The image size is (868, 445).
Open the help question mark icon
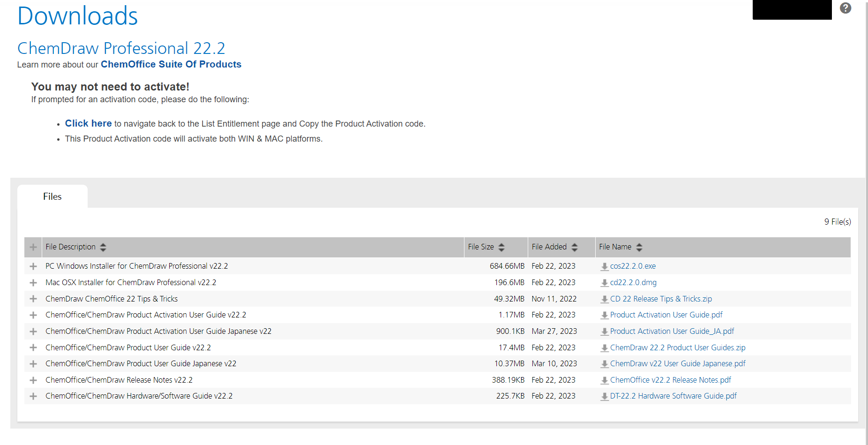845,8
